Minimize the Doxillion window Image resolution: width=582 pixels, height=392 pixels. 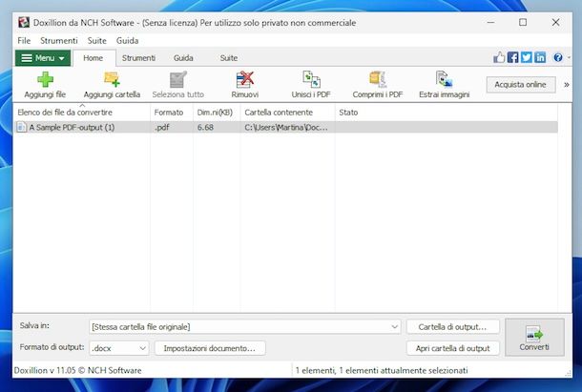coord(490,22)
